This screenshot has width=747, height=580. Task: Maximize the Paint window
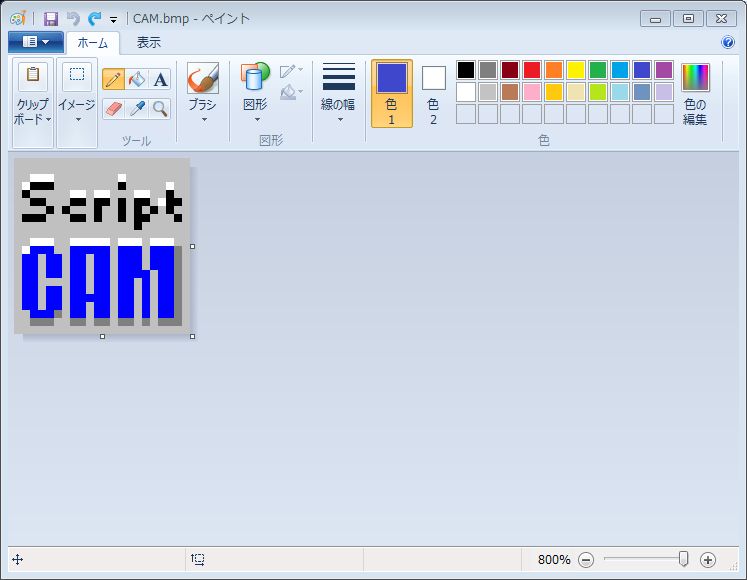point(688,19)
